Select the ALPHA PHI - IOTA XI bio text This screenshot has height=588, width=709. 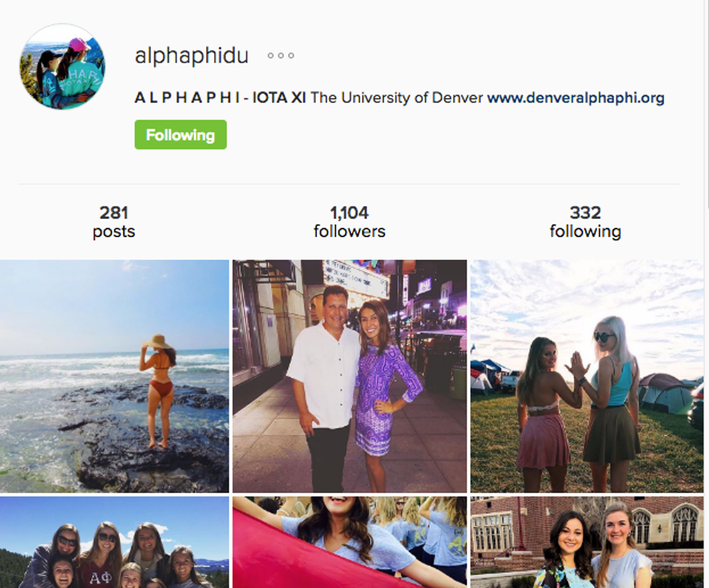pyautogui.click(x=220, y=98)
